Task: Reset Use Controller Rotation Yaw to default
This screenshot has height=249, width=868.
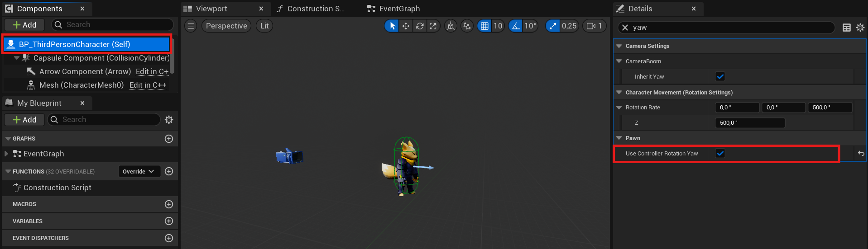Action: pyautogui.click(x=861, y=154)
